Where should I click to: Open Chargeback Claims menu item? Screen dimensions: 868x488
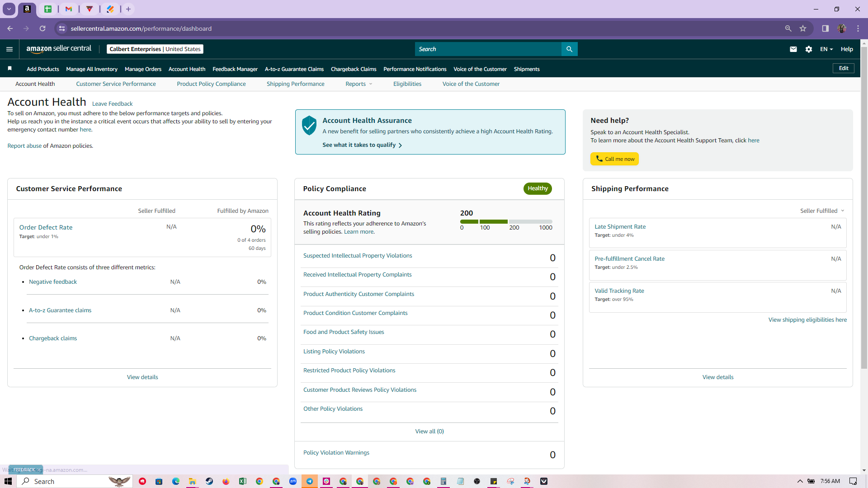(x=354, y=69)
